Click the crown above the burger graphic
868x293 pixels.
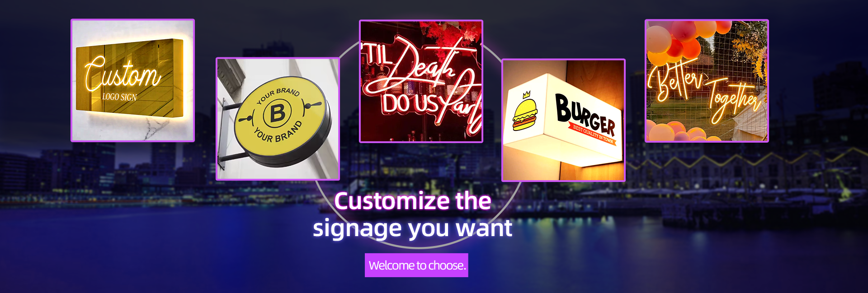pyautogui.click(x=526, y=95)
